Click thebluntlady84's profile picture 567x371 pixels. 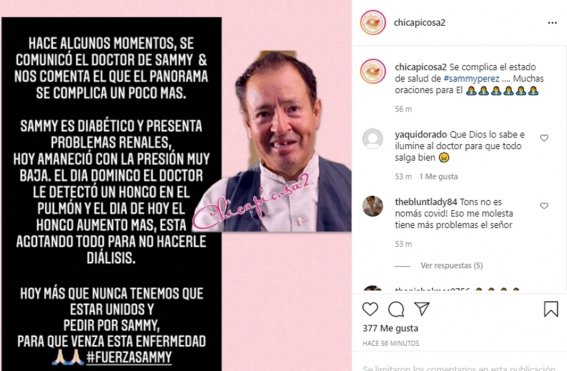pyautogui.click(x=372, y=206)
